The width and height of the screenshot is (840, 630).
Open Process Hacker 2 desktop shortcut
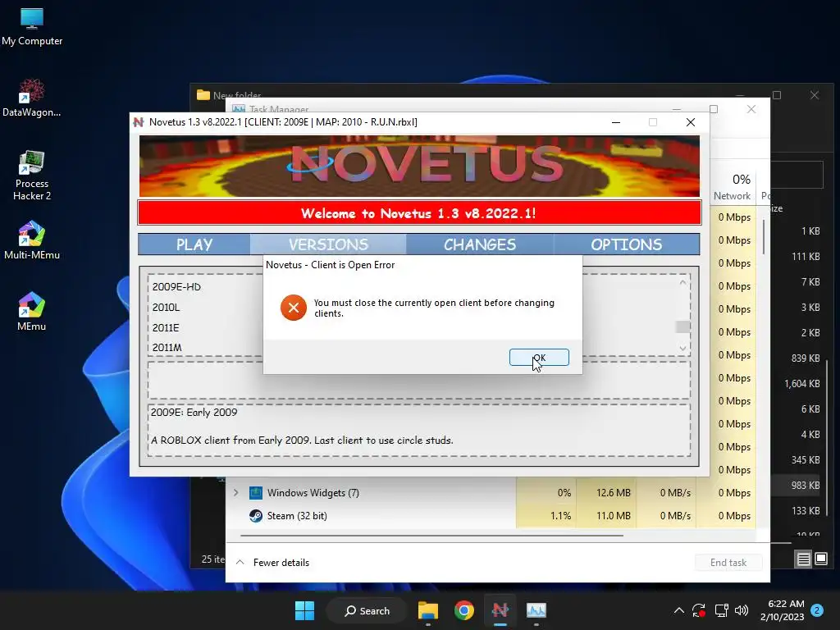(32, 176)
